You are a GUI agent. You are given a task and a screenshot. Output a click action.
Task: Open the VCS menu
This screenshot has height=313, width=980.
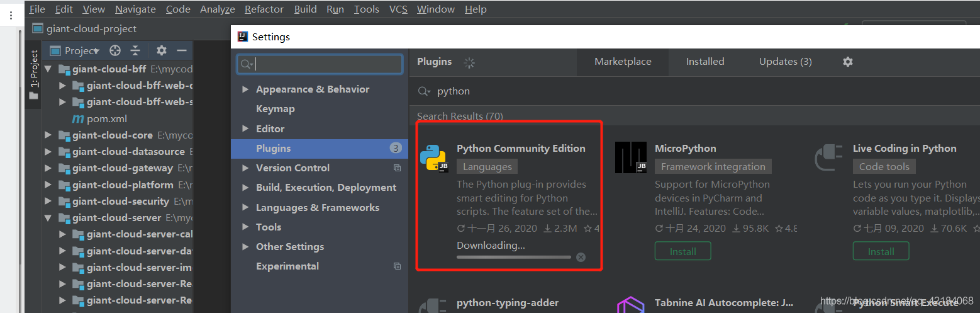398,9
